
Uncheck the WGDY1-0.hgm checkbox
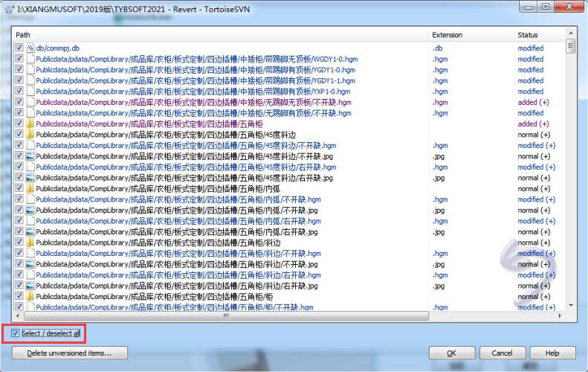pos(19,59)
